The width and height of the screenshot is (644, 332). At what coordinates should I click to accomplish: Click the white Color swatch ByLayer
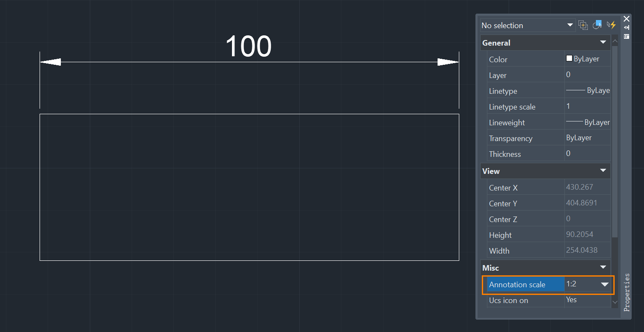coord(569,59)
